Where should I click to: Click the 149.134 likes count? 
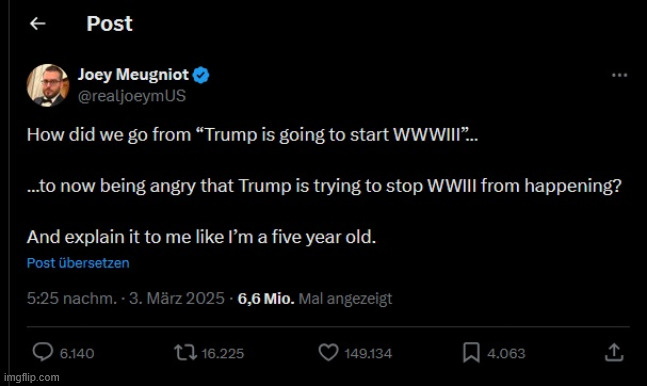click(x=368, y=353)
